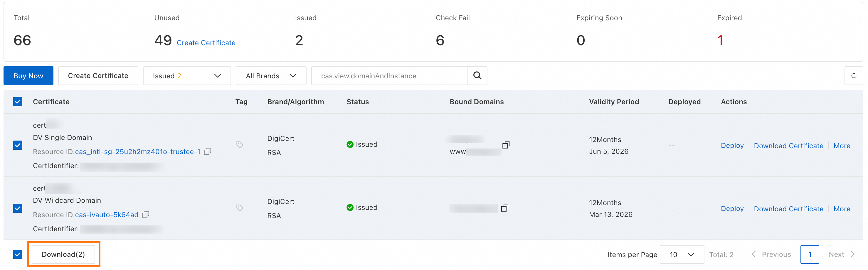Uncheck the DV Wildcard Domain certificate row
Viewport: 868px width, 270px height.
click(18, 208)
